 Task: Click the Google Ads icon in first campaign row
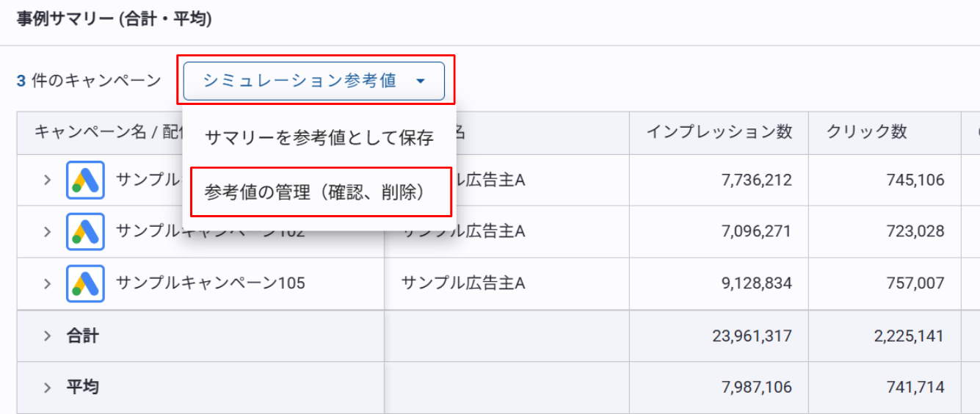point(85,181)
